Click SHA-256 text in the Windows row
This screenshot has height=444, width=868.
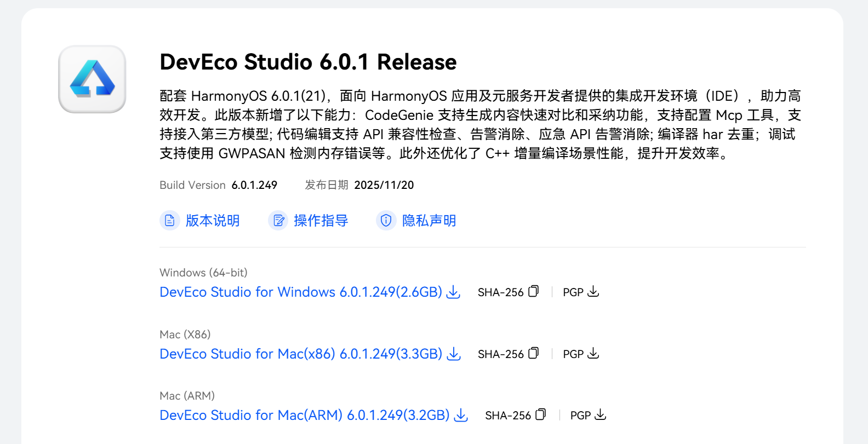coord(501,292)
